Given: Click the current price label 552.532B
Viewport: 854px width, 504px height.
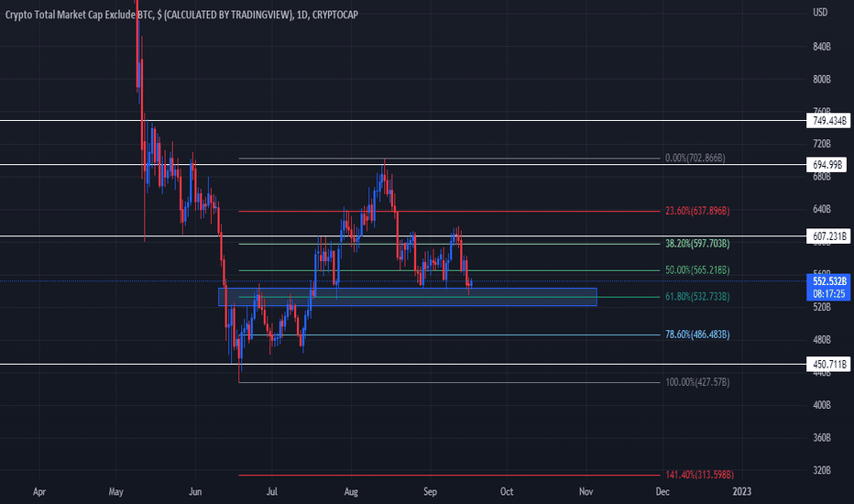Looking at the screenshot, I should 829,281.
